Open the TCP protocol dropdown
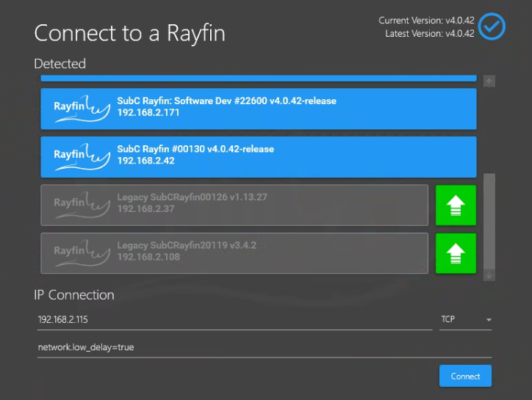This screenshot has height=400, width=532. click(x=465, y=320)
